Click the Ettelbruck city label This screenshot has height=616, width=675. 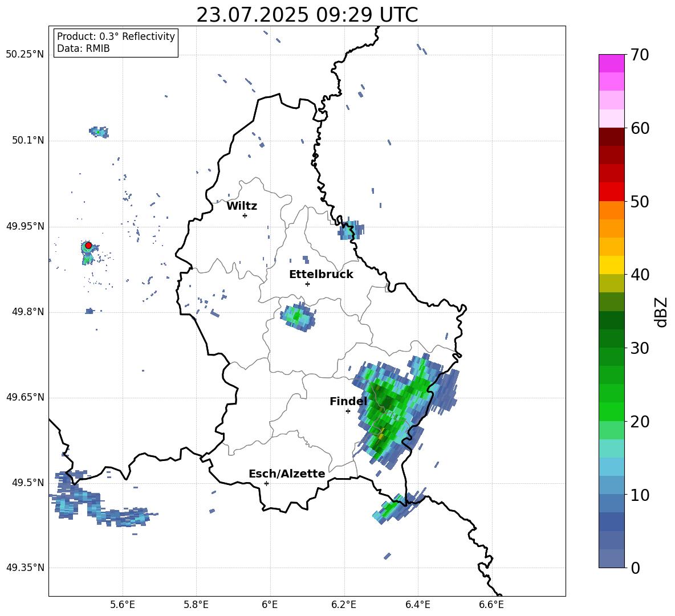click(321, 275)
